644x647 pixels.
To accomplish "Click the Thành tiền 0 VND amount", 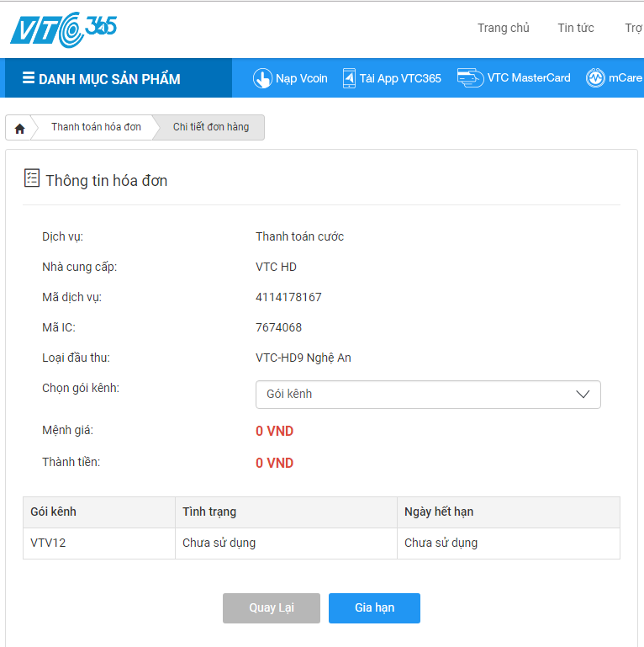I will pos(274,463).
